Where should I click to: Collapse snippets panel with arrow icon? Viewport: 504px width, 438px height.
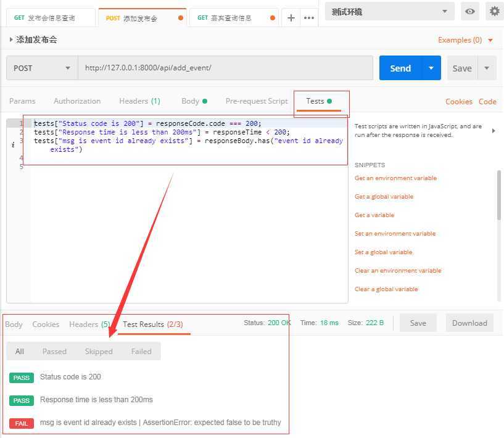[x=493, y=131]
